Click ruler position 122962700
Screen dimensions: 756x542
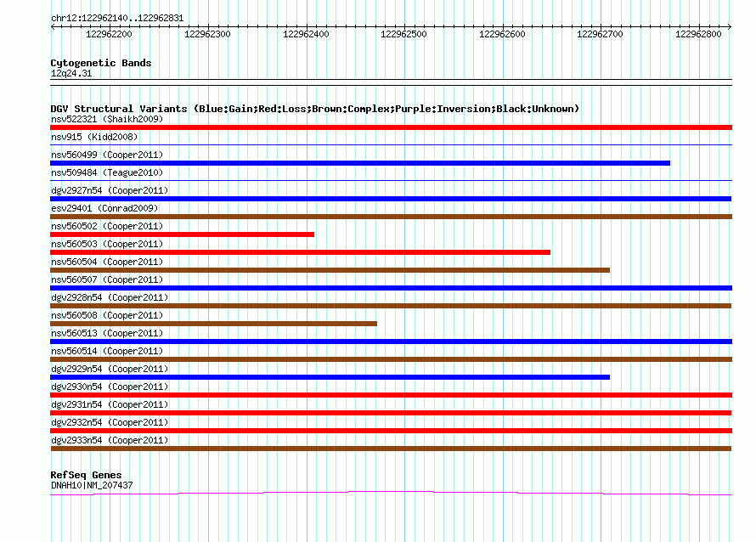pyautogui.click(x=600, y=34)
